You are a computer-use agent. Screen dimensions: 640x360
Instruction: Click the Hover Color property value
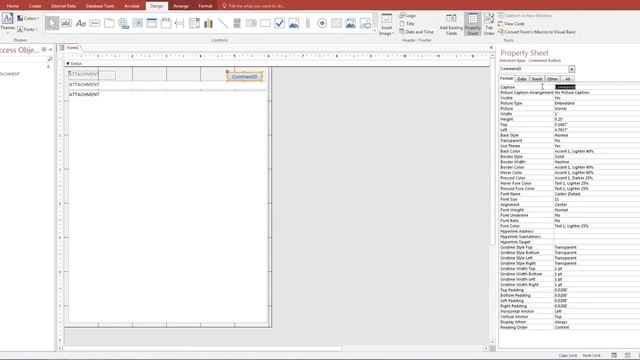click(x=596, y=172)
